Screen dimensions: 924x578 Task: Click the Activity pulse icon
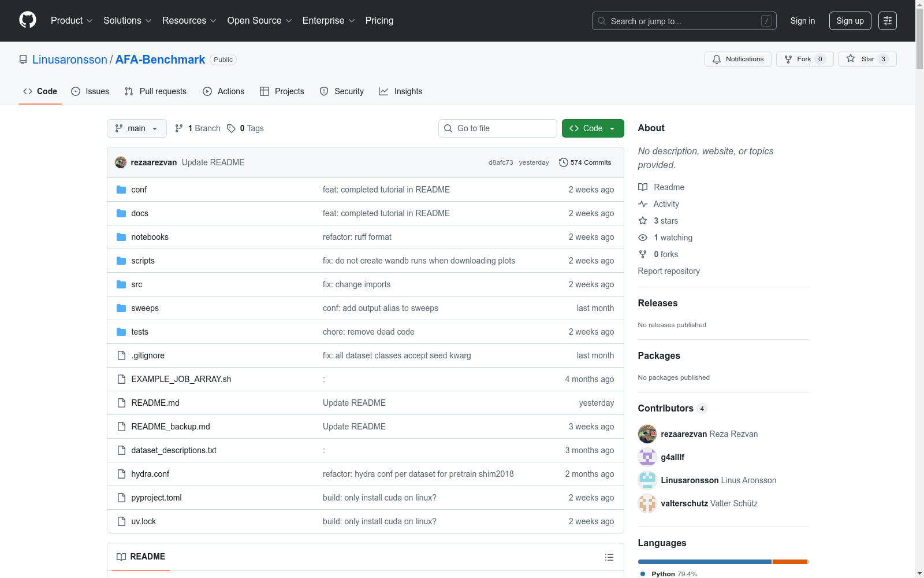coord(643,204)
